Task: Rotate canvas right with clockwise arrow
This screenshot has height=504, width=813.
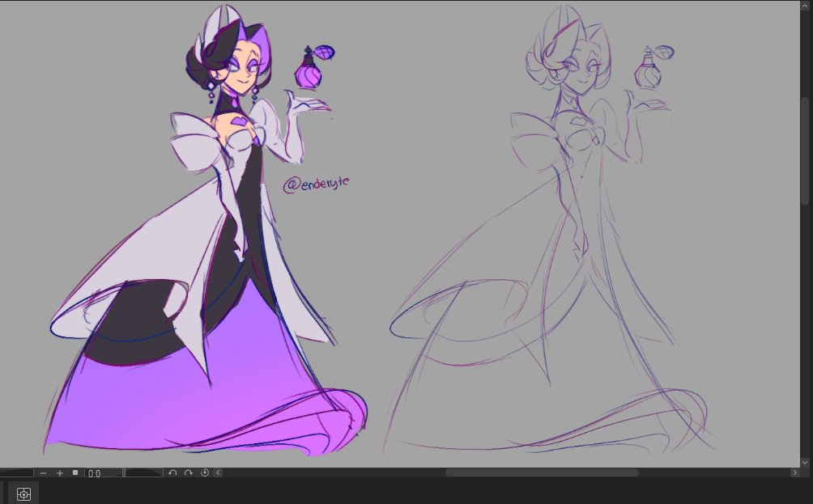Action: (x=188, y=472)
